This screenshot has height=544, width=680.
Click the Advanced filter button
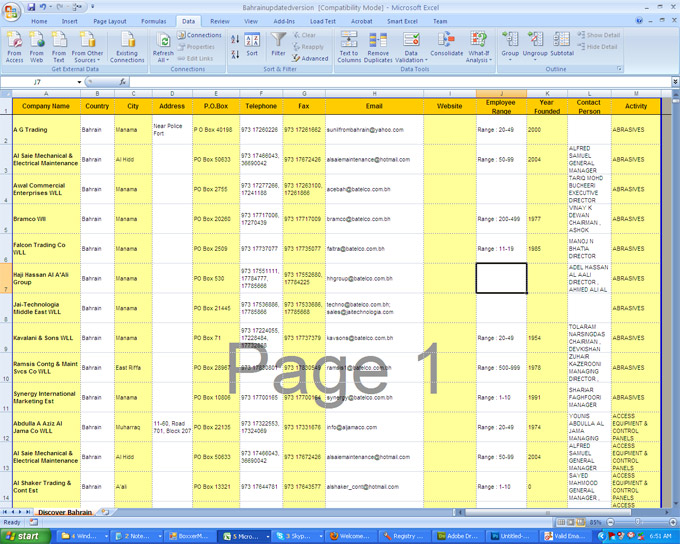pos(311,59)
